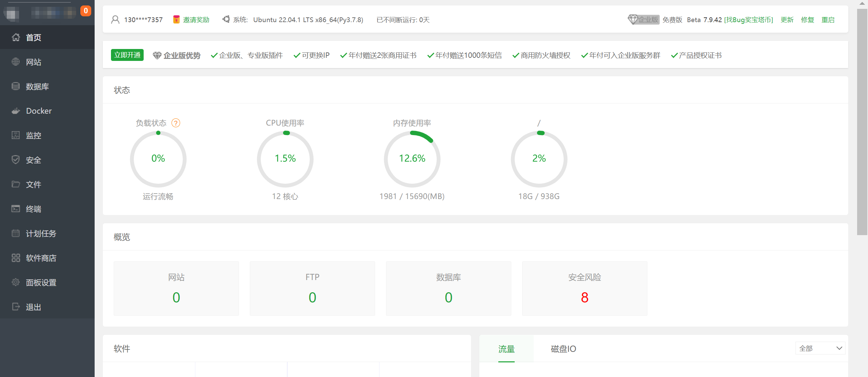868x377 pixels.
Task: Click the 产品授权证书 text
Action: point(700,55)
